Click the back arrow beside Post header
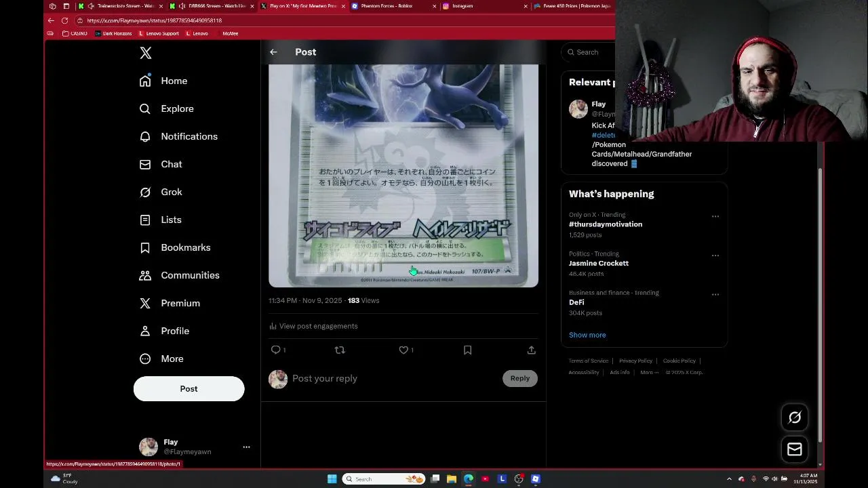Screen dimensions: 868x488 pos(273,52)
